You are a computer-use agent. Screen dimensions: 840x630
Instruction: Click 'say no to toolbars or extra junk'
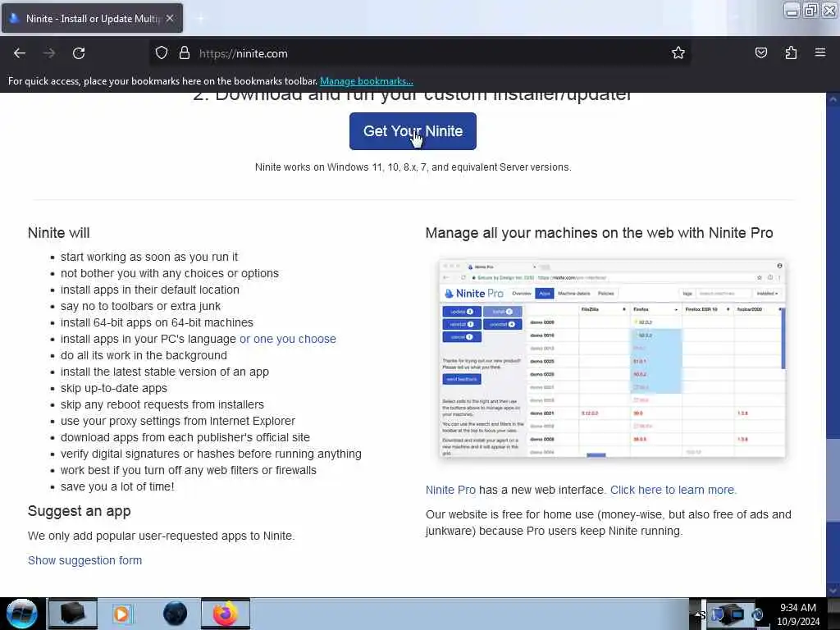(x=140, y=307)
